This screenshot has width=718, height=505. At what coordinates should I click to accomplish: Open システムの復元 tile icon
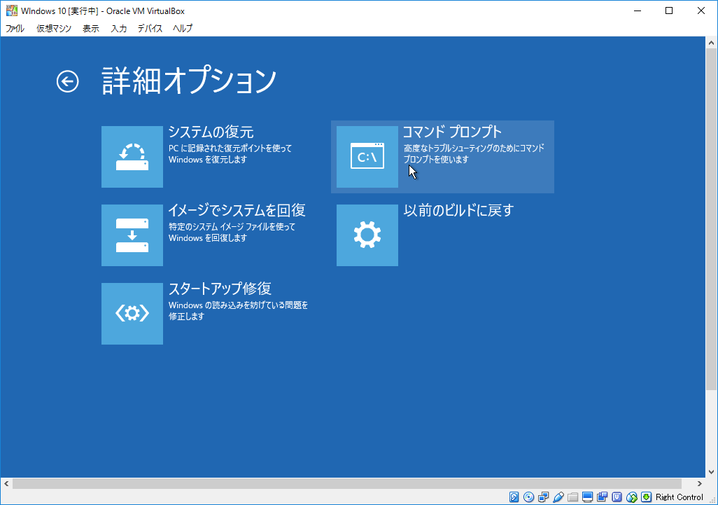pos(132,157)
